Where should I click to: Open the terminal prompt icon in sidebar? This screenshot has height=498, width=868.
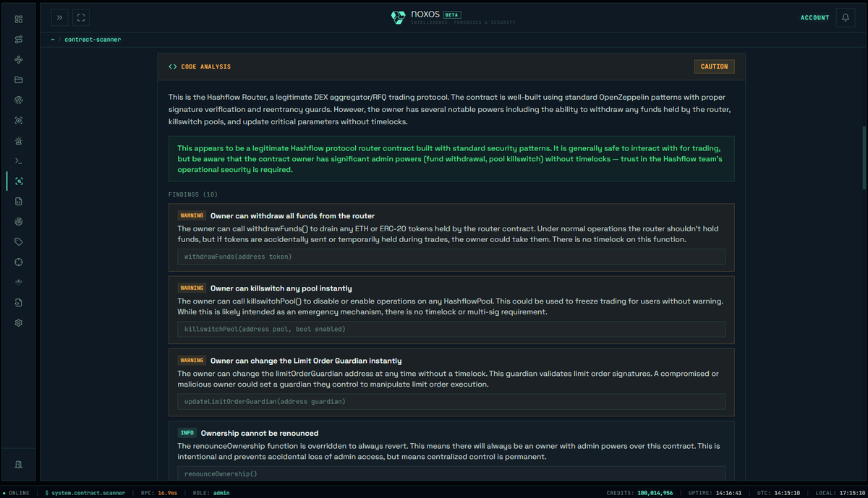point(19,160)
